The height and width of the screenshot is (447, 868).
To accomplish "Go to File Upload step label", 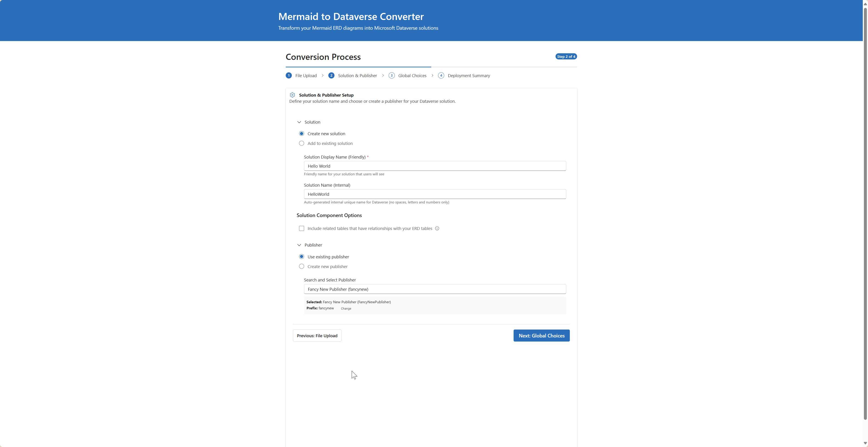I will point(306,76).
